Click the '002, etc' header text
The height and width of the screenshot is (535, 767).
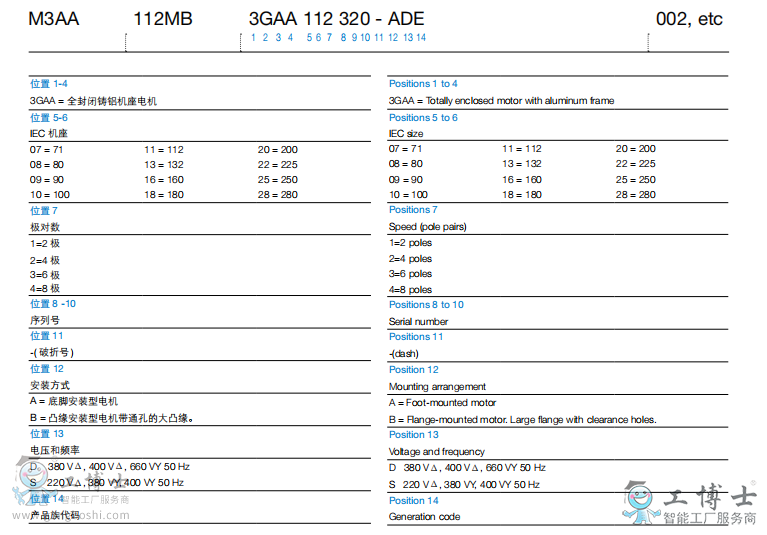689,19
